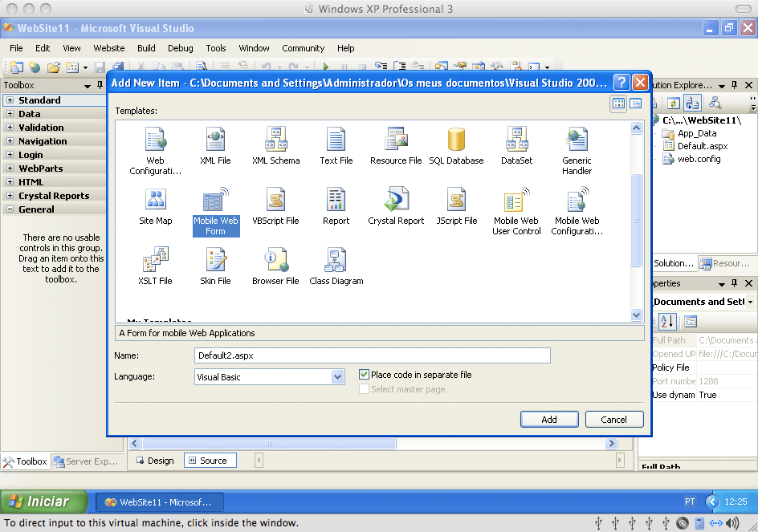
Task: Collapse the General toolbox group
Action: 10,209
